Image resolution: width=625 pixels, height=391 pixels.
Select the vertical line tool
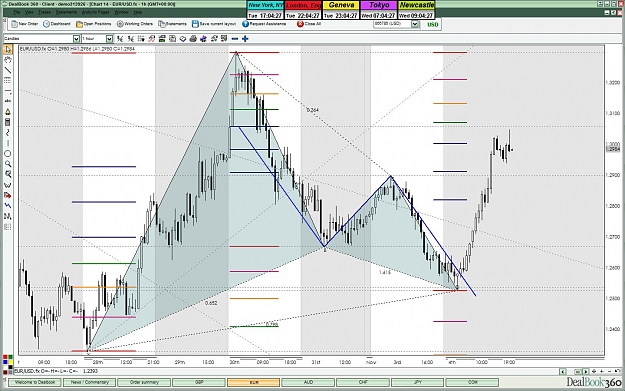coord(8,143)
